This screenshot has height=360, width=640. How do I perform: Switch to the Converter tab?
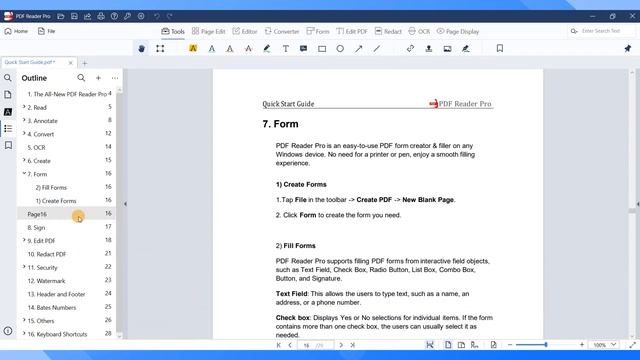point(282,31)
